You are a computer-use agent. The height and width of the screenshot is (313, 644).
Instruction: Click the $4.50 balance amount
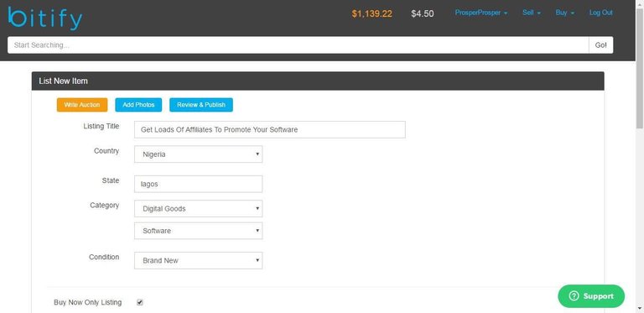pos(423,13)
